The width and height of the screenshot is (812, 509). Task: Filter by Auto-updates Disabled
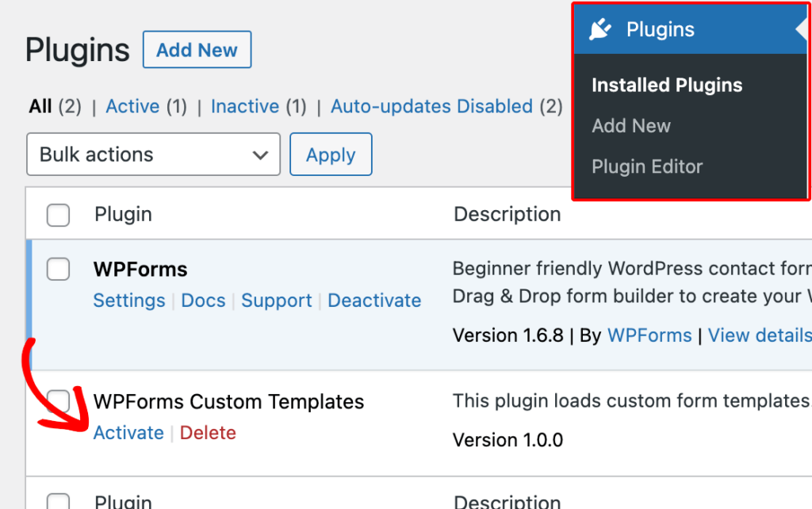tap(431, 106)
